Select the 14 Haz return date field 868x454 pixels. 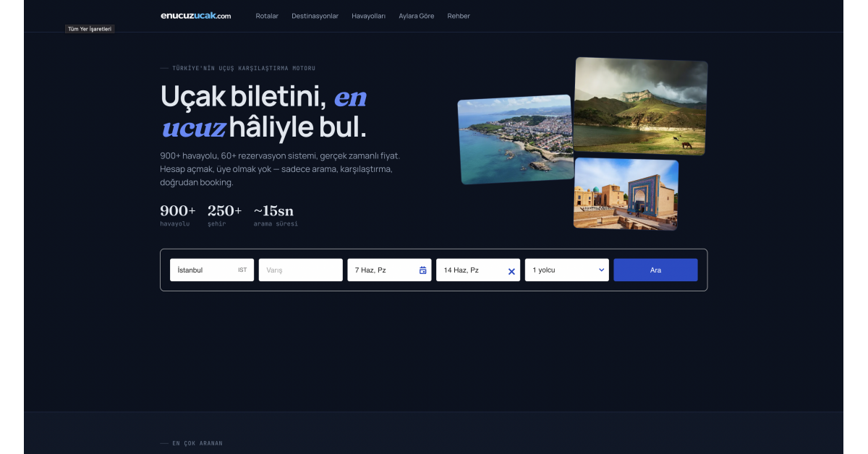click(478, 270)
